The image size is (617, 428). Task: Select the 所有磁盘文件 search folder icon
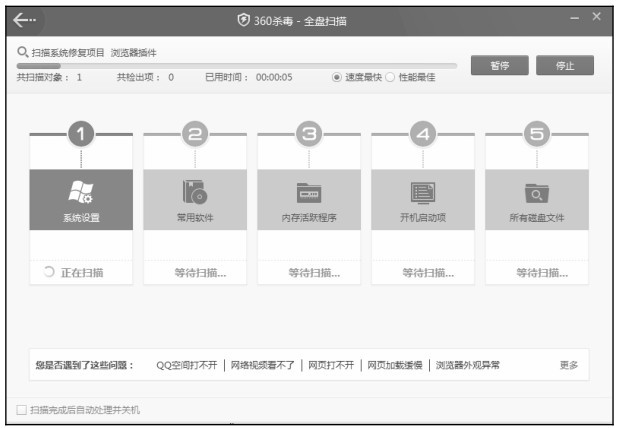tap(537, 193)
